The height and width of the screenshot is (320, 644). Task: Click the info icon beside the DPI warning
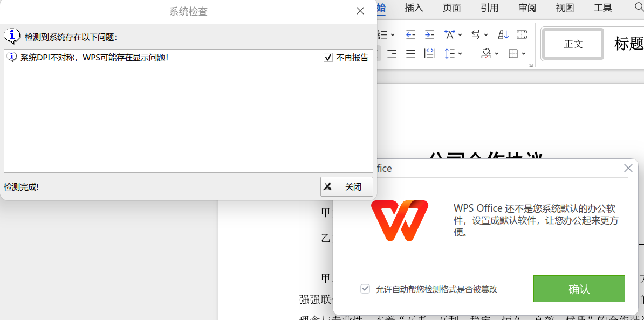point(12,57)
